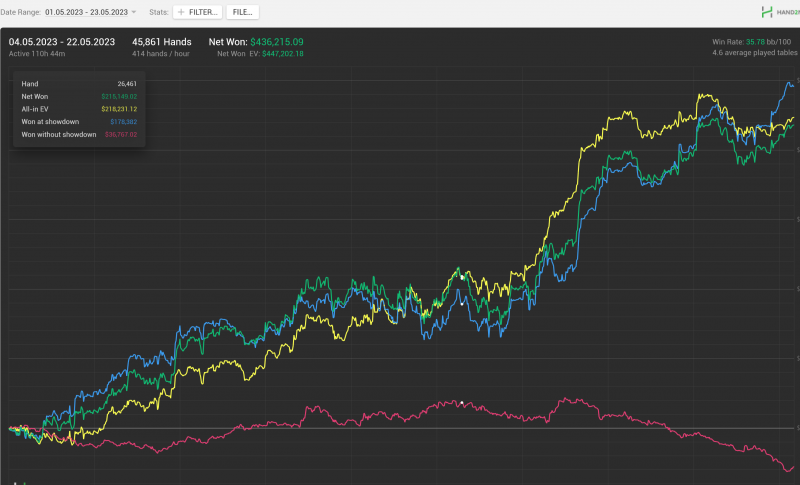
Task: Click the 45,861 Hands count
Action: [x=161, y=42]
